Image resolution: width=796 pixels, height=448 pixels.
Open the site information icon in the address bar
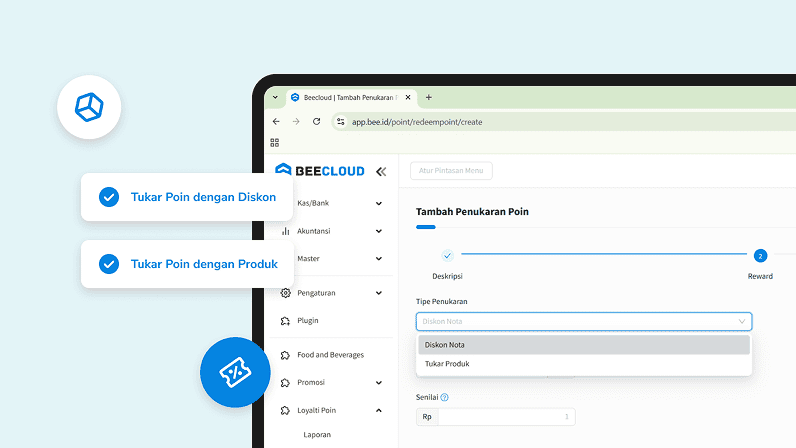(x=341, y=122)
